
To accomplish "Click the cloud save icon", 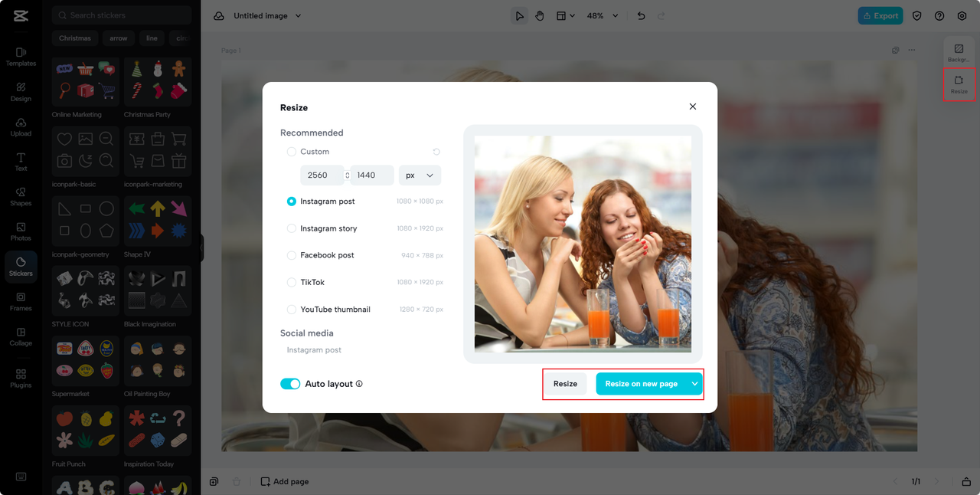I will tap(219, 16).
